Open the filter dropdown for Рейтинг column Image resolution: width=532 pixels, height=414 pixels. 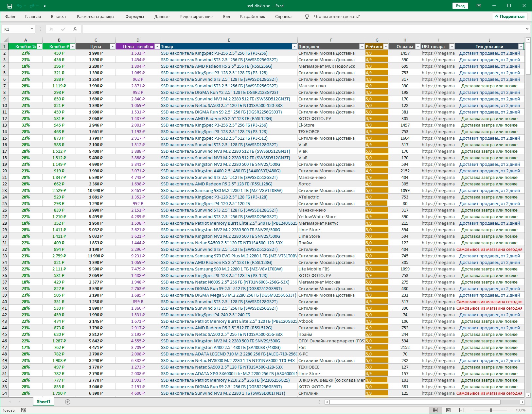(386, 46)
